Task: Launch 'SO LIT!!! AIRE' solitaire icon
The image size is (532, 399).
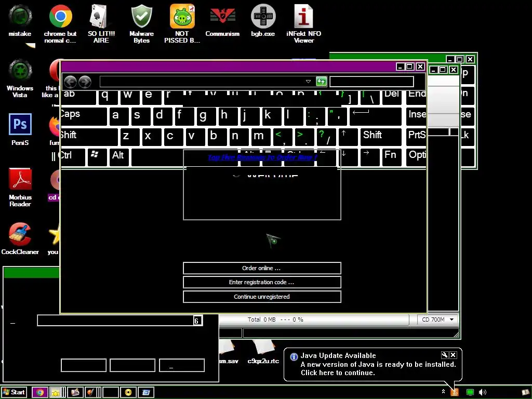Action: click(101, 23)
